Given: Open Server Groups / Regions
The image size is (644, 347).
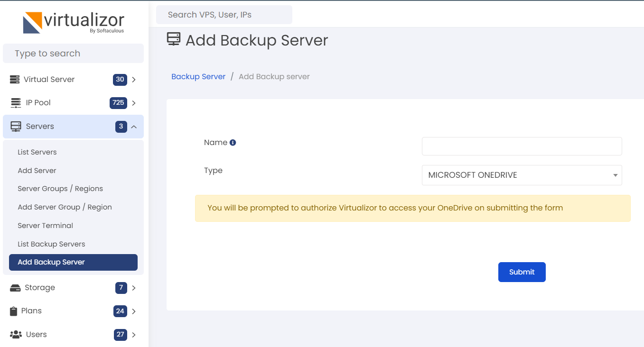Looking at the screenshot, I should pos(60,189).
